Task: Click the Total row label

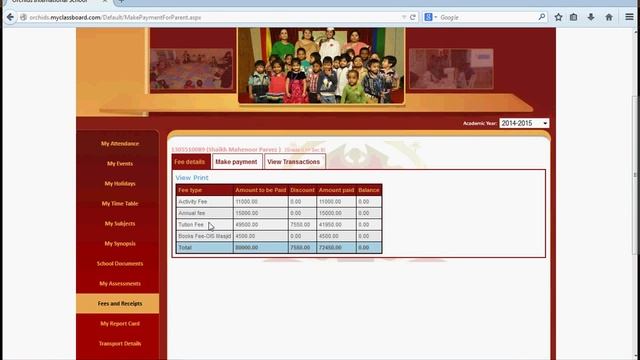Action: point(185,247)
